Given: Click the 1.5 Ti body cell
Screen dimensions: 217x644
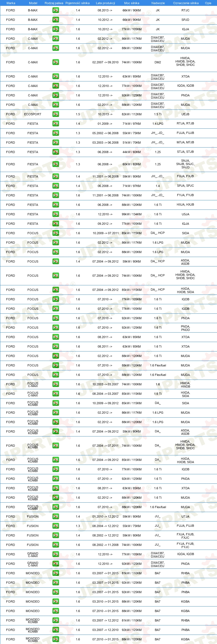Looking at the screenshot, I should 158,114.
